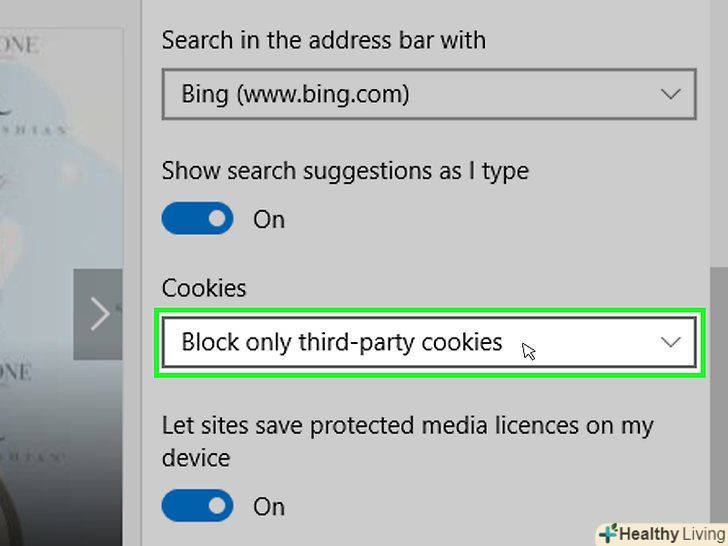This screenshot has width=728, height=546.
Task: Click the On label beside media licences toggle
Action: (x=269, y=506)
